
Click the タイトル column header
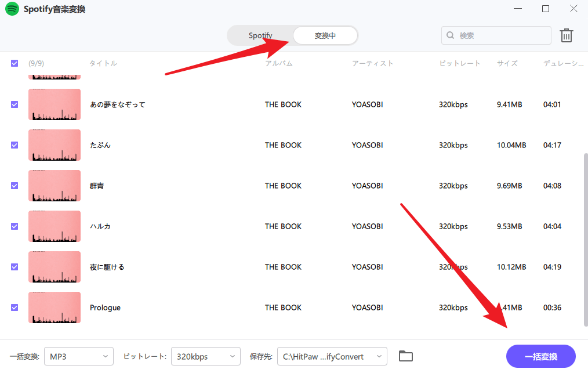point(103,63)
